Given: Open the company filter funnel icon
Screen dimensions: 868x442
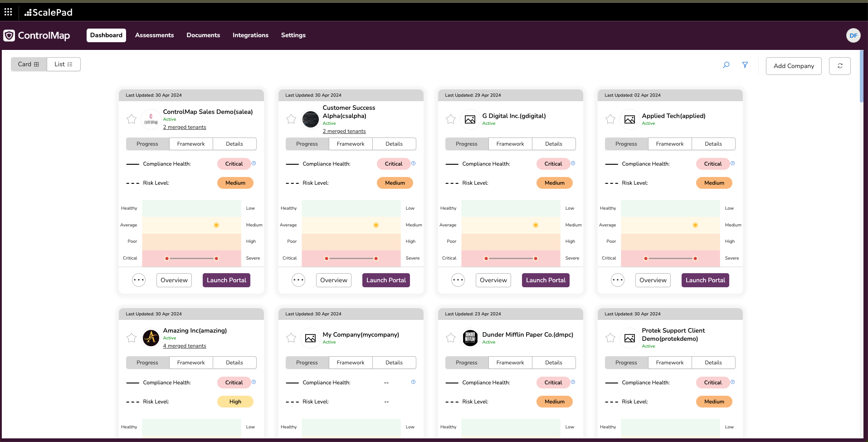Looking at the screenshot, I should pyautogui.click(x=745, y=65).
